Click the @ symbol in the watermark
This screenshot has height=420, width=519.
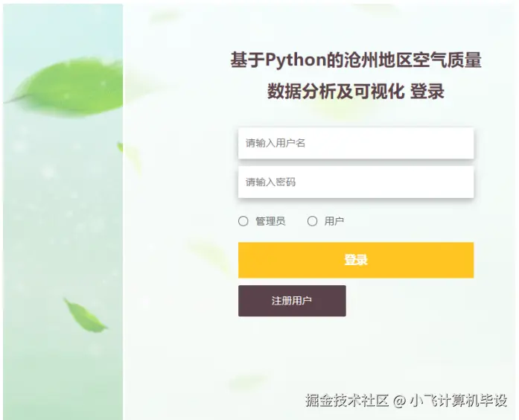400,401
